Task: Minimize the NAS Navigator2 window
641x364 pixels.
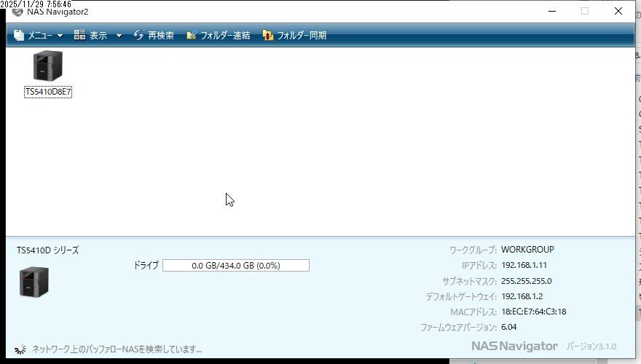Action: (x=552, y=11)
